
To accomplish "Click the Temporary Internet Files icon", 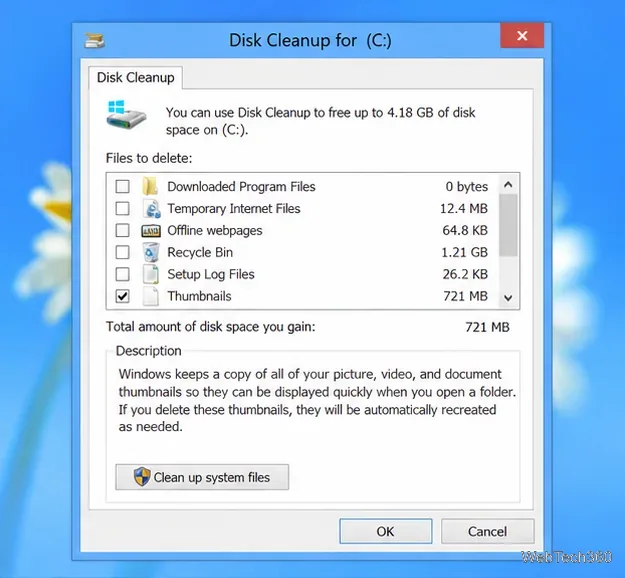I will click(x=151, y=208).
